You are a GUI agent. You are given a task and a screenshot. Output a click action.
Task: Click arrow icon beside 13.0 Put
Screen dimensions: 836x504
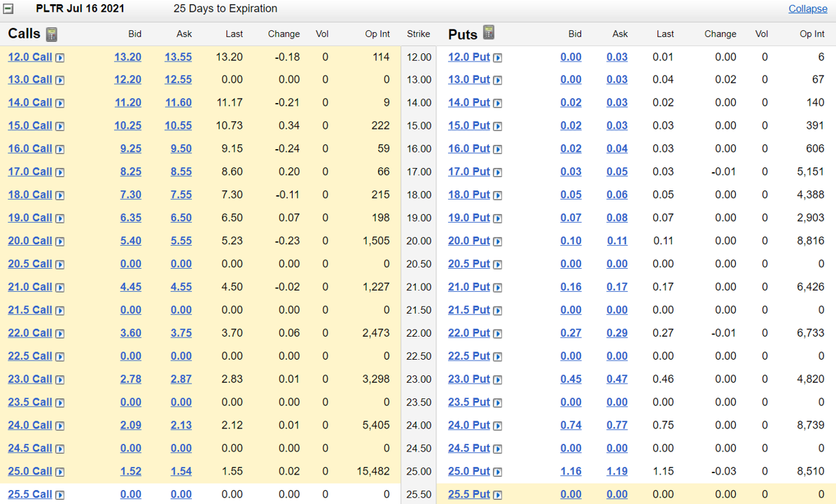click(497, 80)
